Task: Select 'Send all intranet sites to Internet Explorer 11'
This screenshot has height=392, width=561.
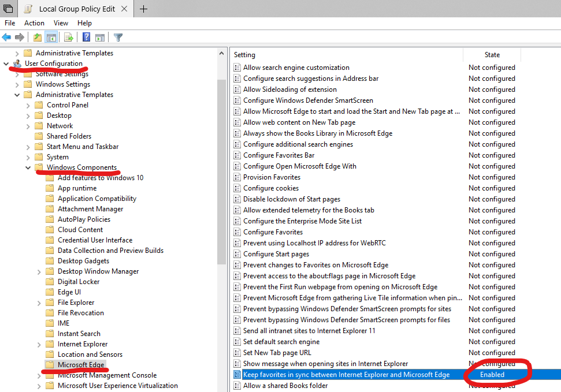Action: [x=309, y=330]
